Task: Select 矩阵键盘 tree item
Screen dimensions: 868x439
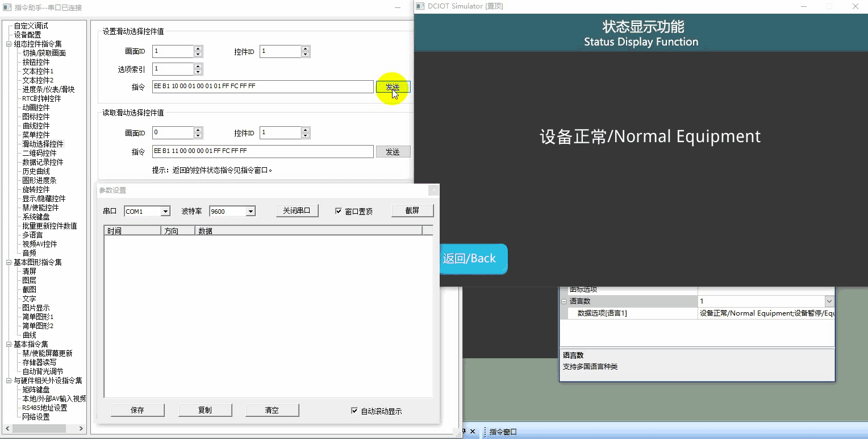Action: point(36,390)
